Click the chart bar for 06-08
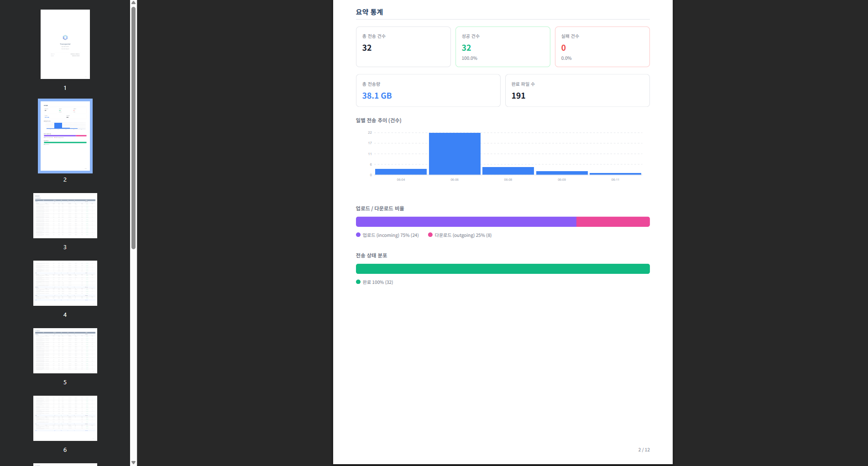 508,171
